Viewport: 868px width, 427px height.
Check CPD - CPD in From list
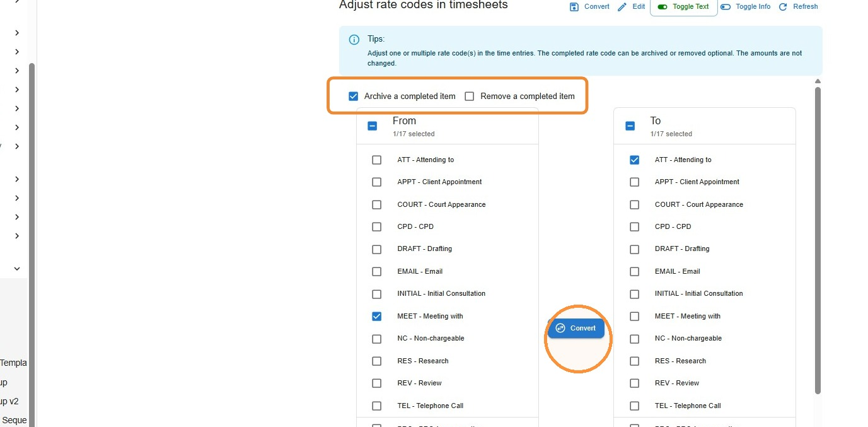click(x=377, y=227)
